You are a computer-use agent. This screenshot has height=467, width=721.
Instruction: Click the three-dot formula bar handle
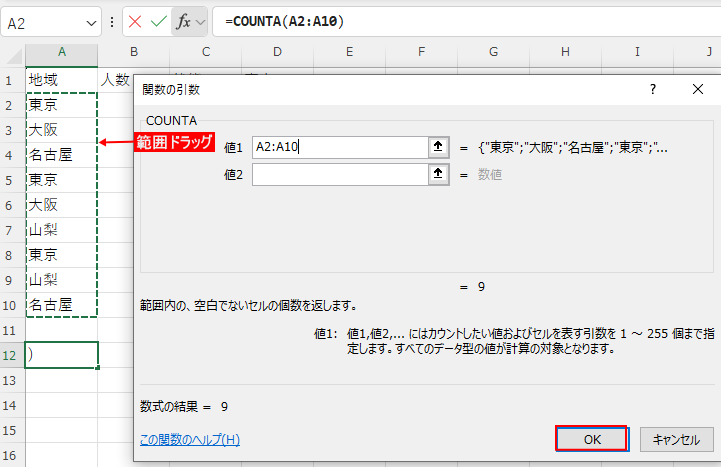(112, 22)
